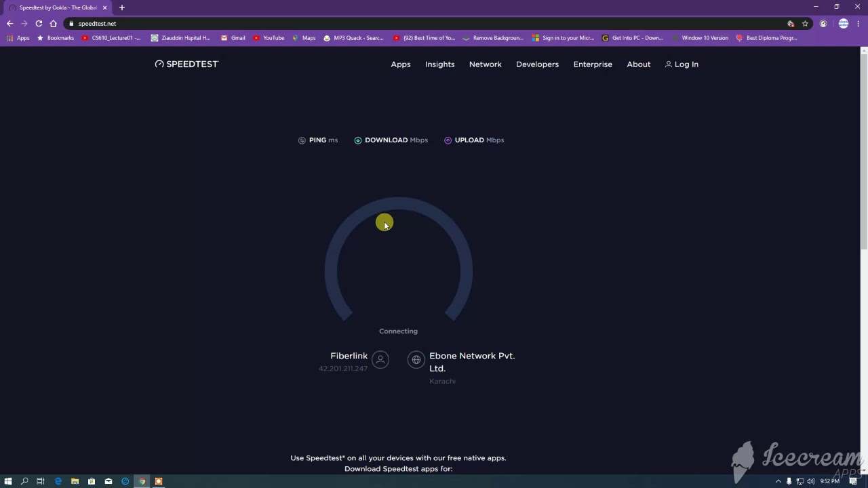The width and height of the screenshot is (868, 488).
Task: Click the Speedtest logo
Action: 186,64
